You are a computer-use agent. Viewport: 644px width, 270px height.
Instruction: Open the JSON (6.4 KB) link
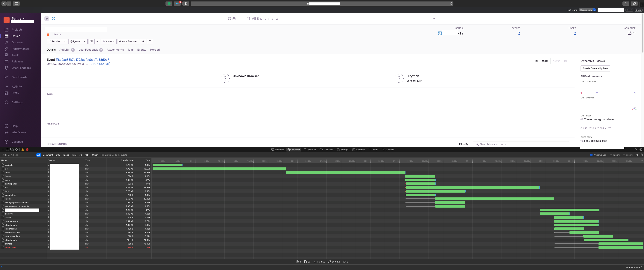click(100, 64)
